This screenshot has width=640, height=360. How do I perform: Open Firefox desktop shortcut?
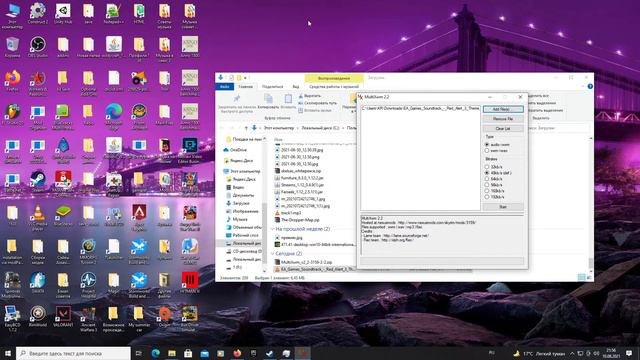[x=13, y=80]
